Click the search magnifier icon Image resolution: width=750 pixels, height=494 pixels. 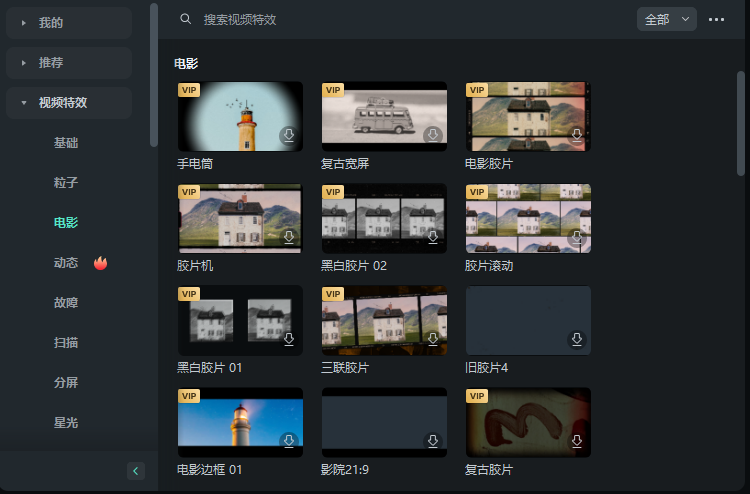pyautogui.click(x=186, y=19)
